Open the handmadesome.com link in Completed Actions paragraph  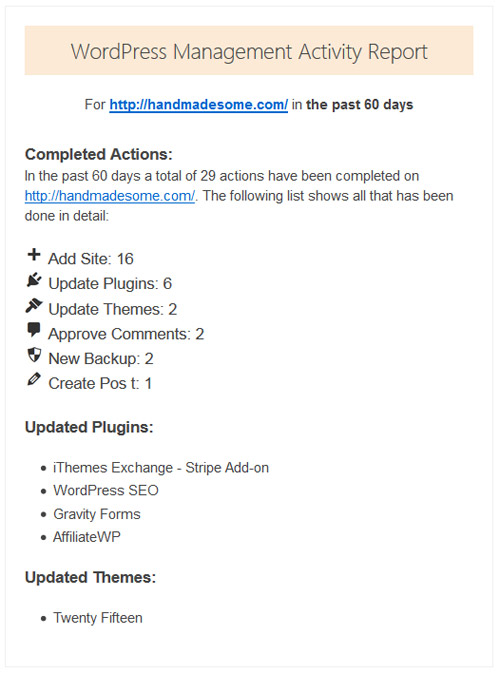(110, 196)
